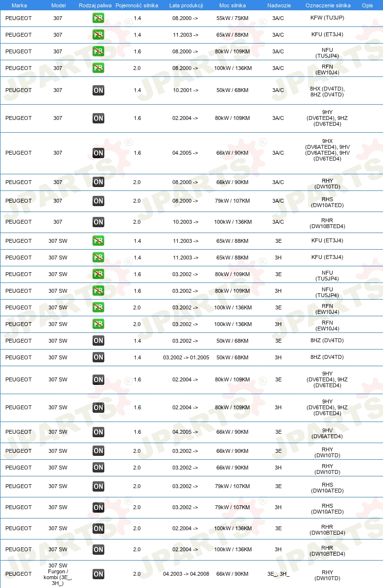Viewport: 383px width, 588px height.
Task: Click the ON icon for 307 RHY 3A/C row
Action: [x=98, y=182]
